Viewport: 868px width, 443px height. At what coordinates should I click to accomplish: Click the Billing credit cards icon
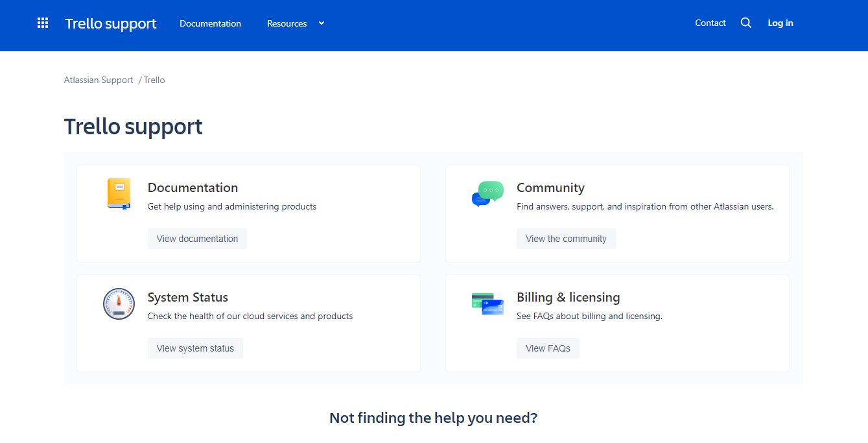[487, 304]
